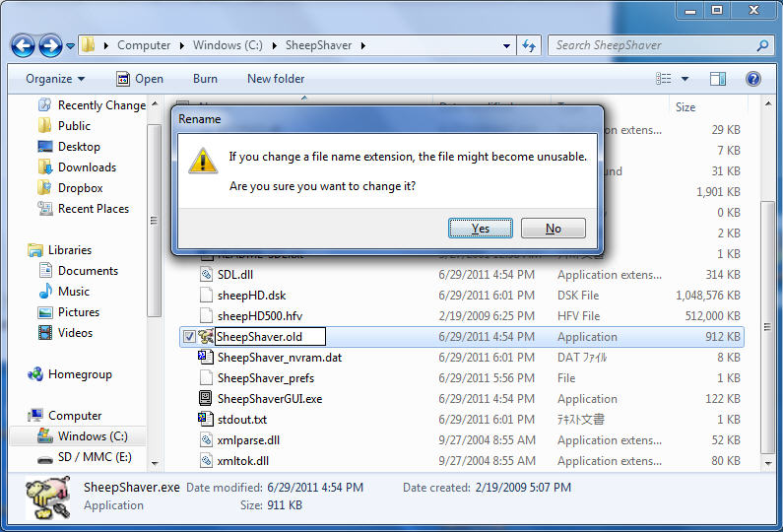783x532 pixels.
Task: Go back with the Back arrow
Action: coord(23,46)
